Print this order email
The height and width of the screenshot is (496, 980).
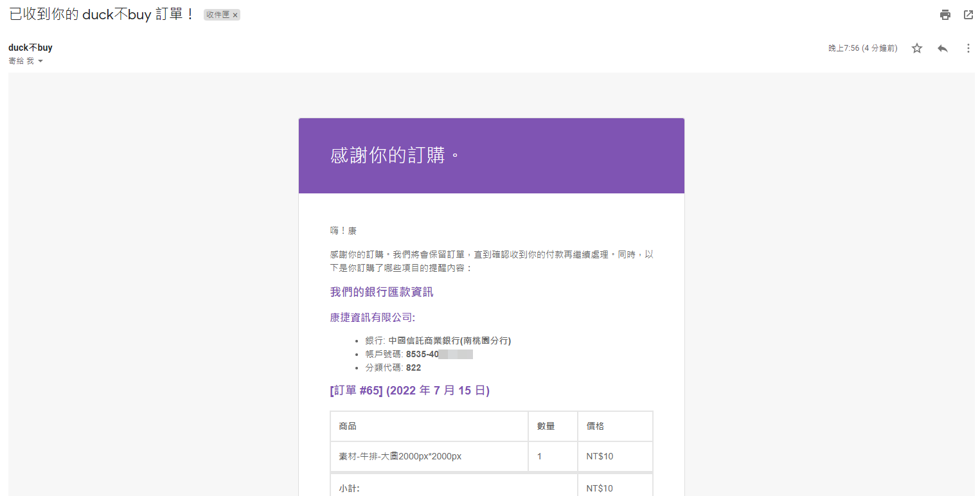[x=945, y=15]
